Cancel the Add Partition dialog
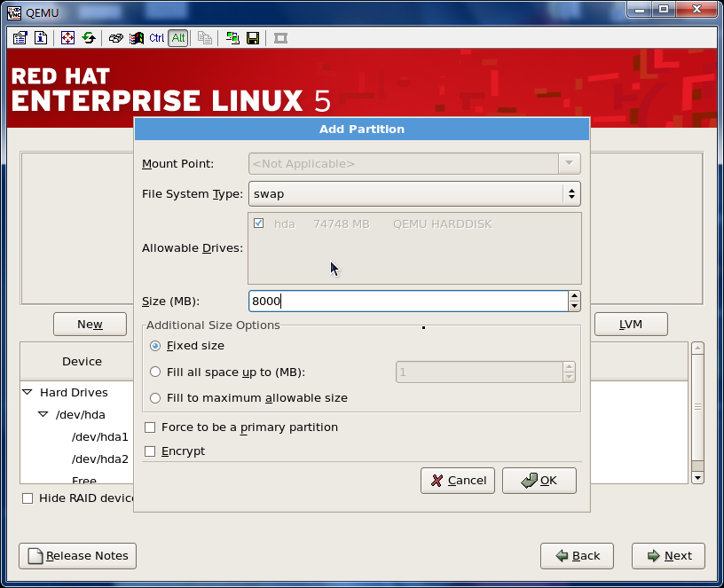The width and height of the screenshot is (724, 588). coord(458,481)
